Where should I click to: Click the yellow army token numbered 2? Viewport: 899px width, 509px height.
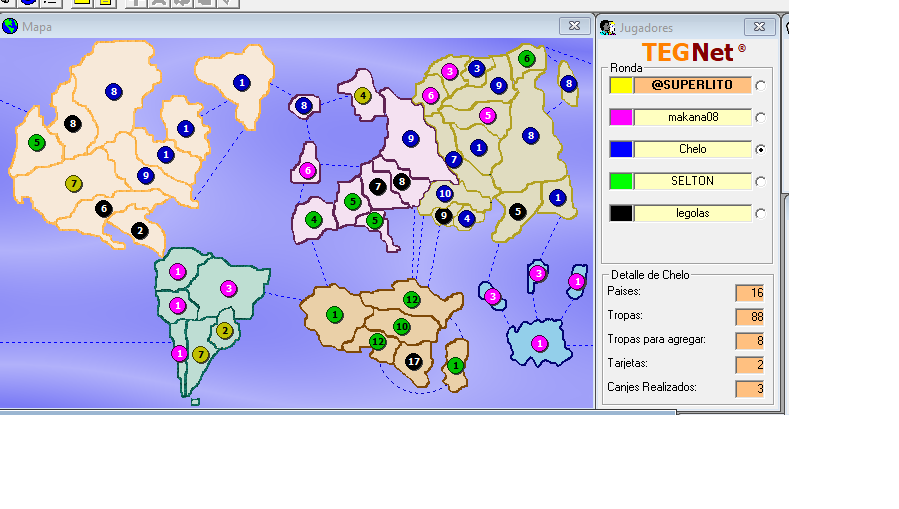tap(224, 331)
